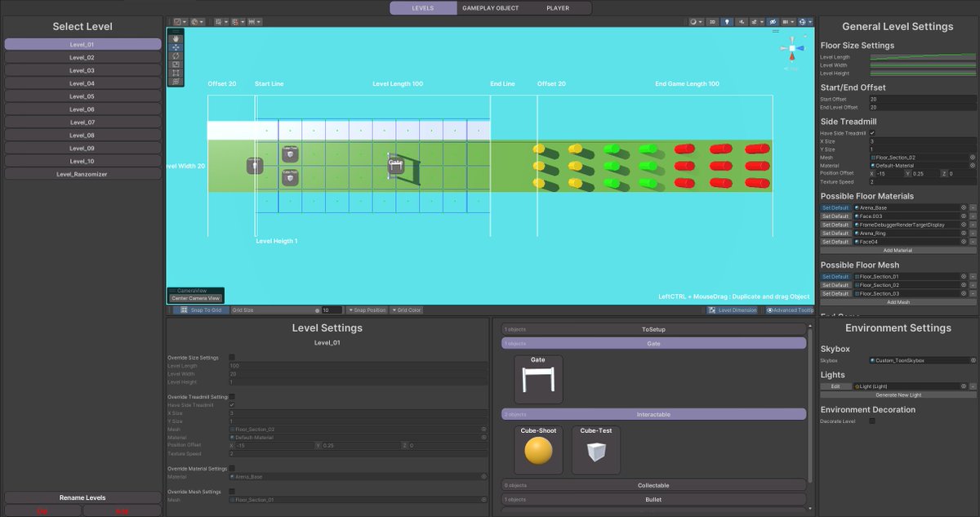This screenshot has height=517, width=980.
Task: Toggle Snap To Grid
Action: point(201,310)
